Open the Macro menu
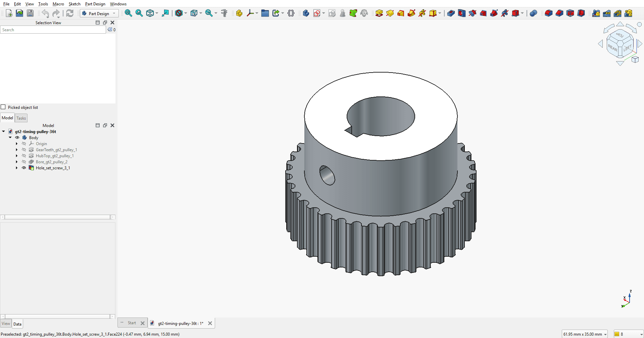Image resolution: width=644 pixels, height=338 pixels. coord(58,4)
